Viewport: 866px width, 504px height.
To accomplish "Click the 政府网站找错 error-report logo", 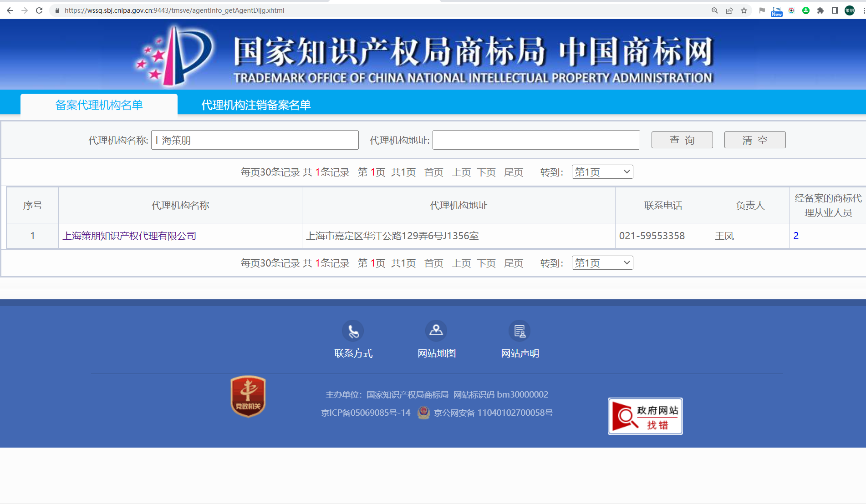I will point(644,415).
